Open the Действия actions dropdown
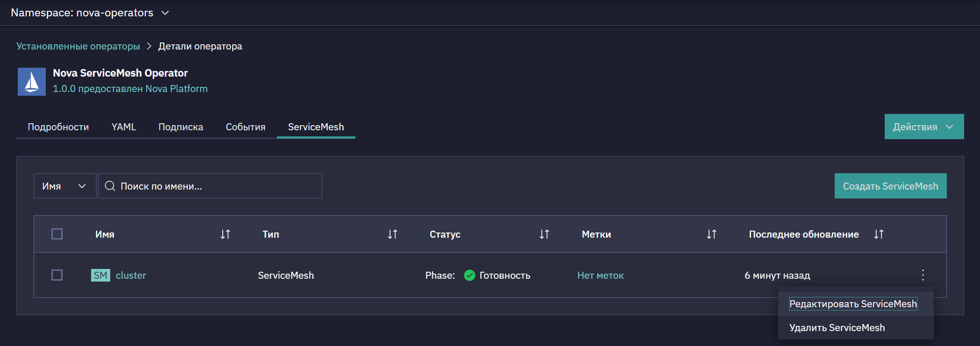 coord(924,127)
